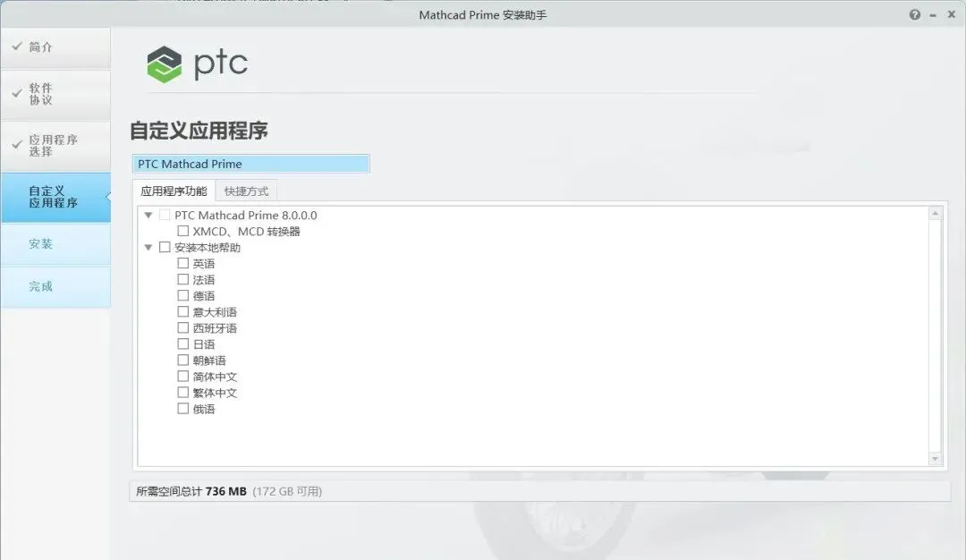This screenshot has width=966, height=560.
Task: Tick the 日语 checkbox
Action: click(x=183, y=344)
